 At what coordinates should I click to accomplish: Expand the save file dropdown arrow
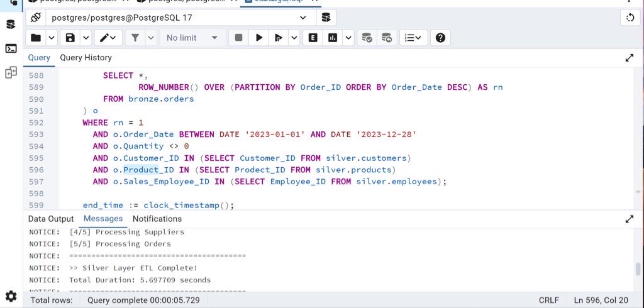(x=86, y=38)
